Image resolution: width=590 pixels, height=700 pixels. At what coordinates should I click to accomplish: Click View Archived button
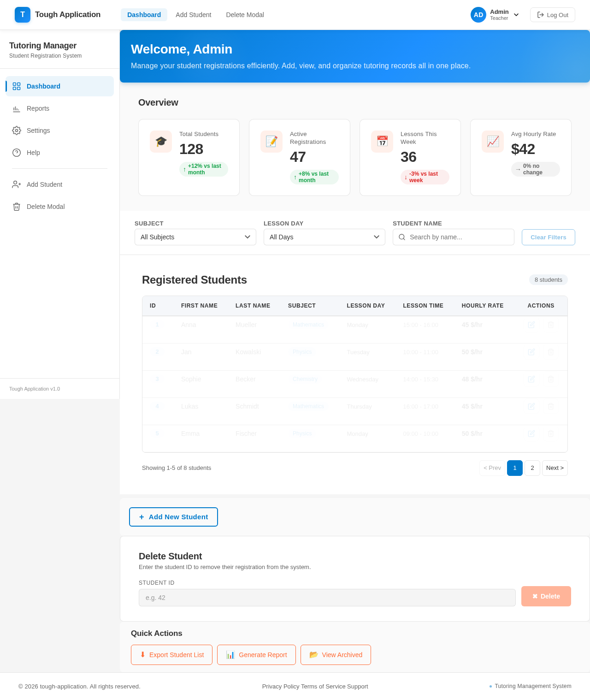point(336,655)
